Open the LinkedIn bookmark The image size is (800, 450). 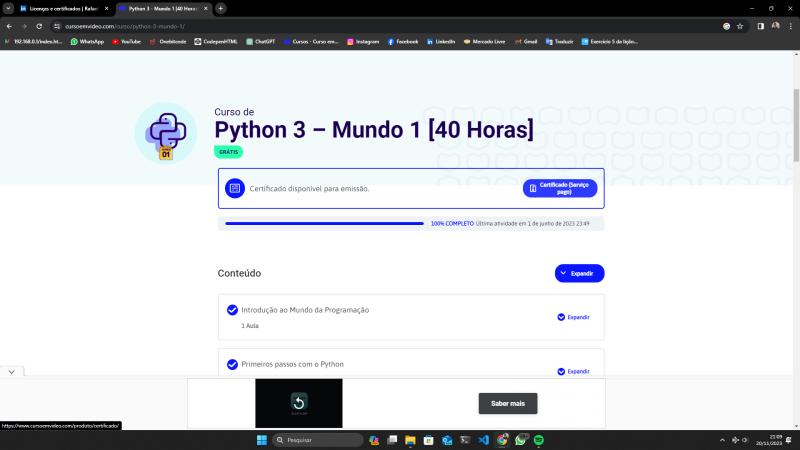click(x=441, y=42)
